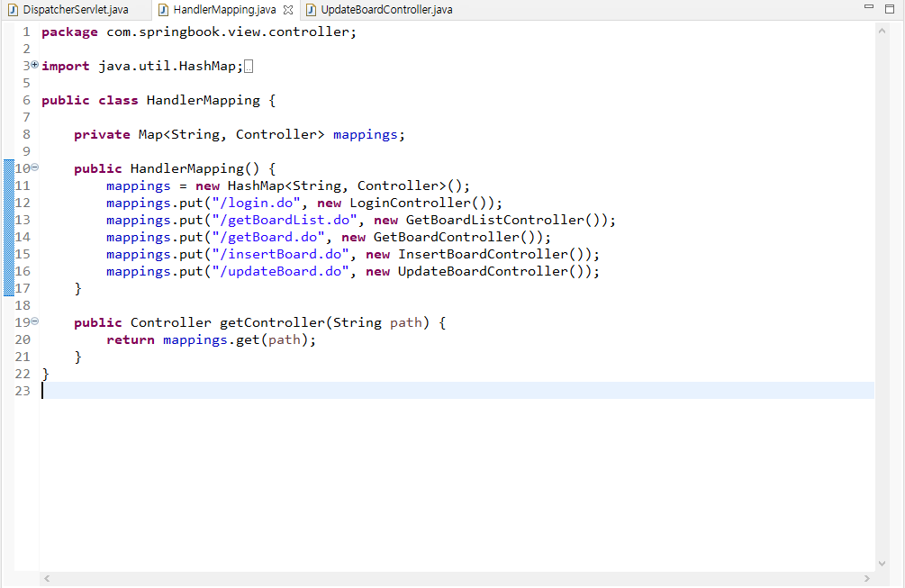905x588 pixels.
Task: Click the "/updateBoard.do" string literal
Action: pos(280,272)
